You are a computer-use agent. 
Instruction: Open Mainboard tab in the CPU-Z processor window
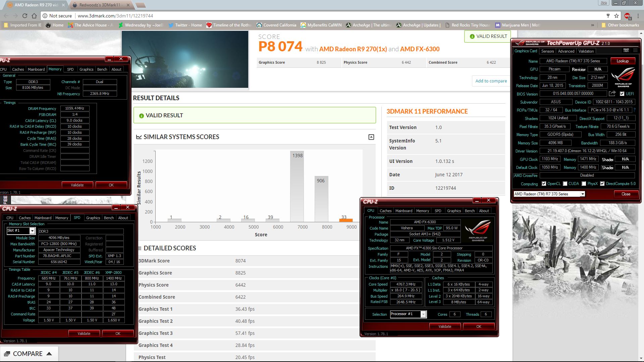pos(404,211)
